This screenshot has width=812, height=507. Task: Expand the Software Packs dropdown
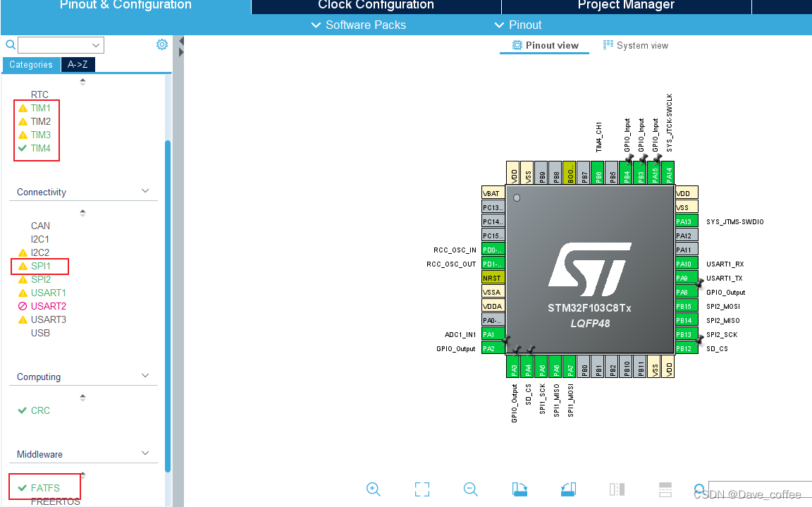(358, 25)
